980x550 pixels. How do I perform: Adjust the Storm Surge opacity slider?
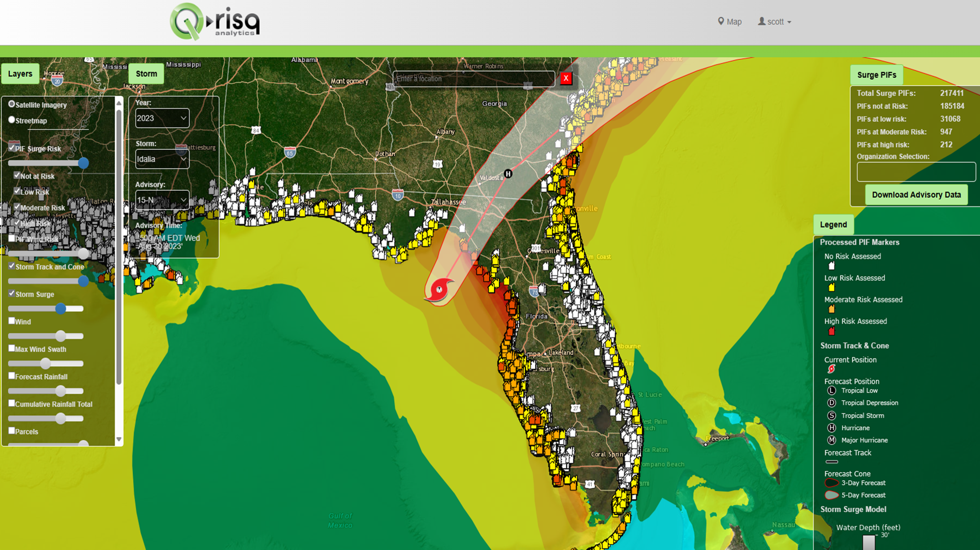[x=46, y=309]
